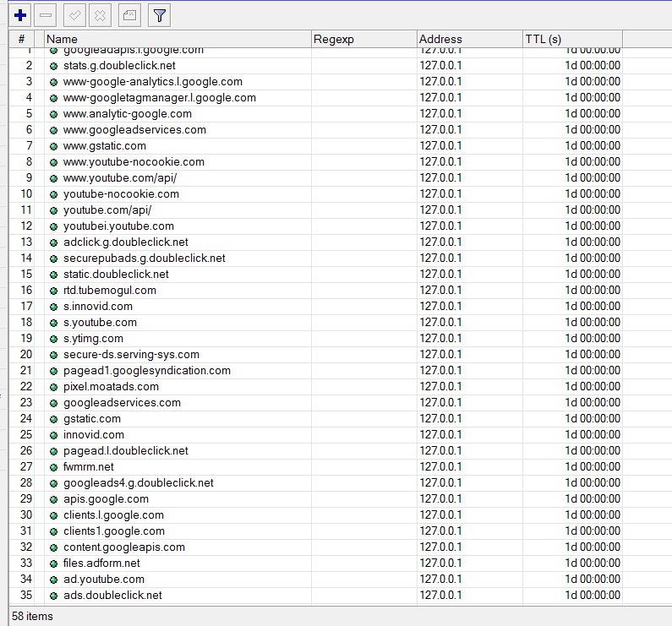Image resolution: width=672 pixels, height=626 pixels.
Task: Click the # column header
Action: (x=21, y=39)
